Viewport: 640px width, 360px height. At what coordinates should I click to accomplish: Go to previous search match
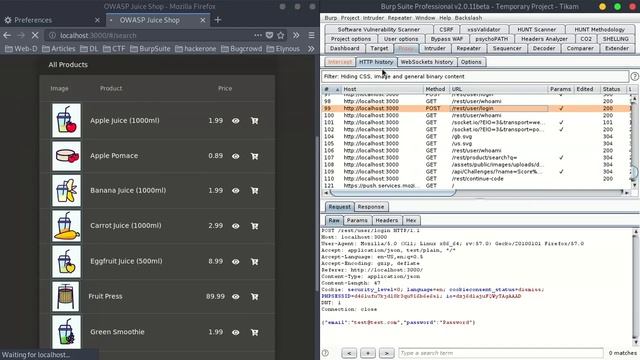pyautogui.click(x=349, y=353)
